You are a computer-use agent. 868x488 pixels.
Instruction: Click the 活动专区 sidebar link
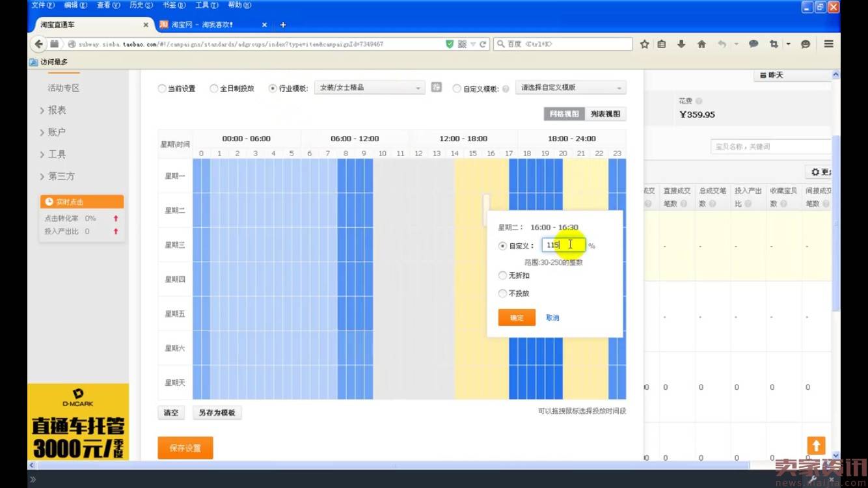(x=63, y=88)
